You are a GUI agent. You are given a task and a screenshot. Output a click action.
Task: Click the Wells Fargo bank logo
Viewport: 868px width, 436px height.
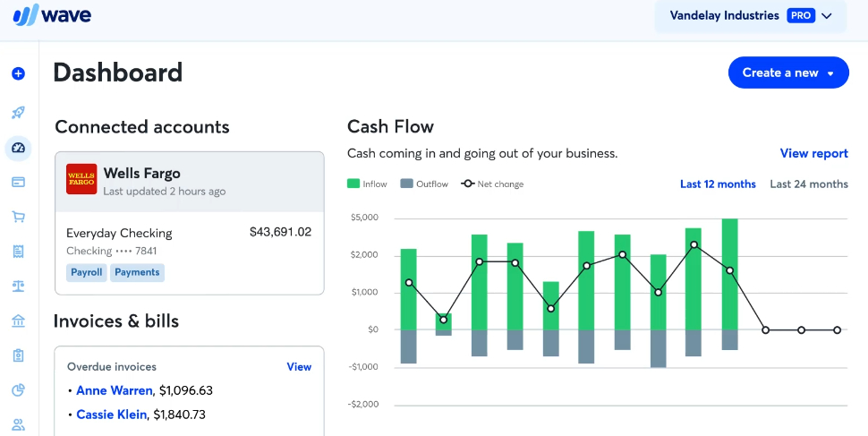click(x=81, y=179)
